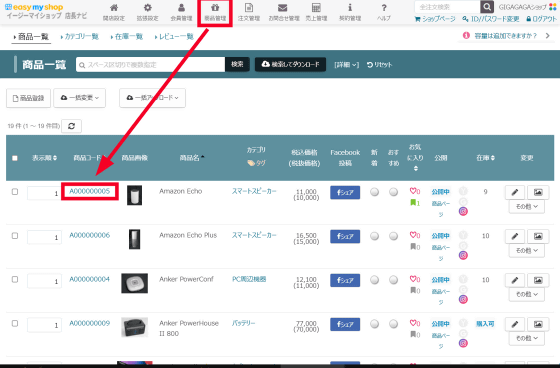Open the 拡張設定 gear icon menu

click(147, 12)
